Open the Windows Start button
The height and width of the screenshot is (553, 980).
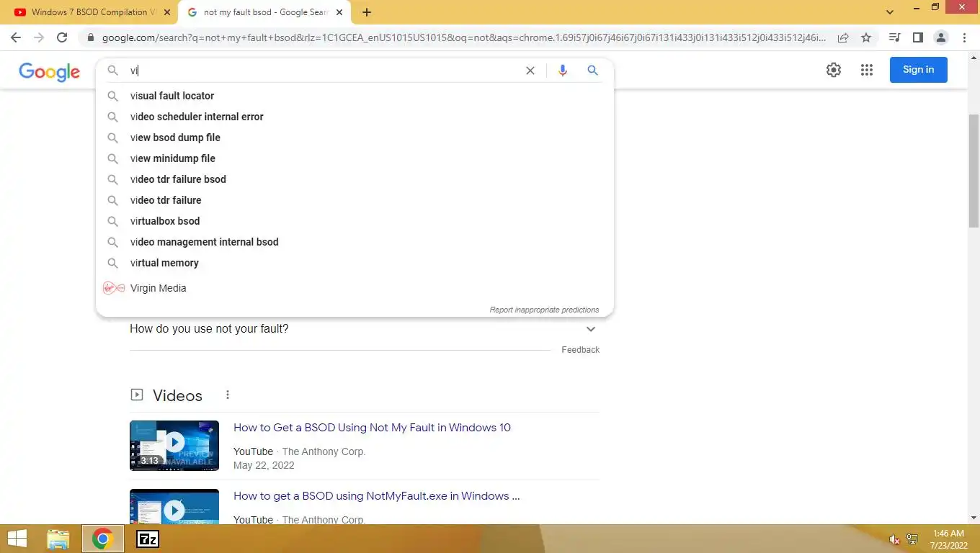coord(17,539)
